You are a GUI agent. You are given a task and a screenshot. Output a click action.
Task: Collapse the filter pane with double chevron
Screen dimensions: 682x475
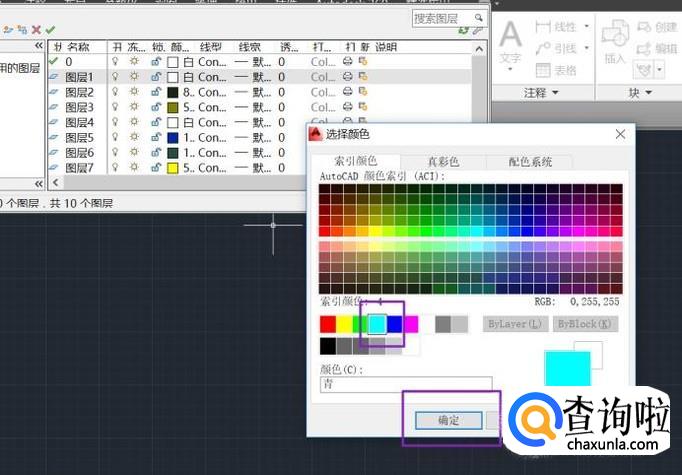(x=38, y=46)
